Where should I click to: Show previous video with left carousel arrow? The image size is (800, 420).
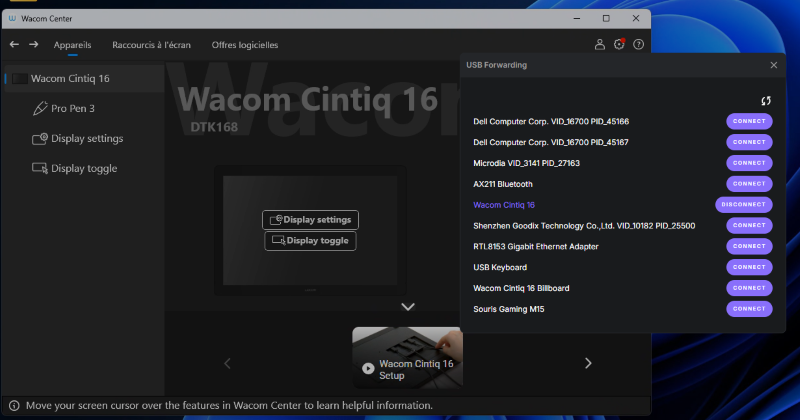[x=228, y=363]
